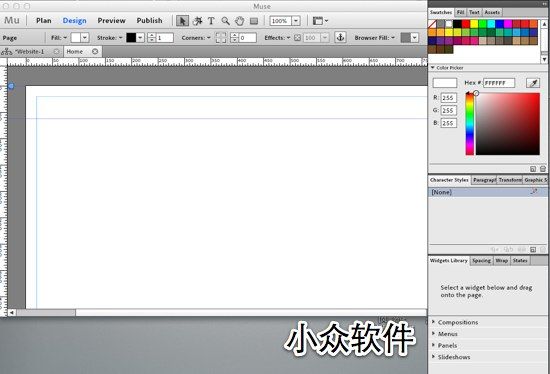Image resolution: width=550 pixels, height=374 pixels.
Task: Click the anchor link icon
Action: point(340,37)
